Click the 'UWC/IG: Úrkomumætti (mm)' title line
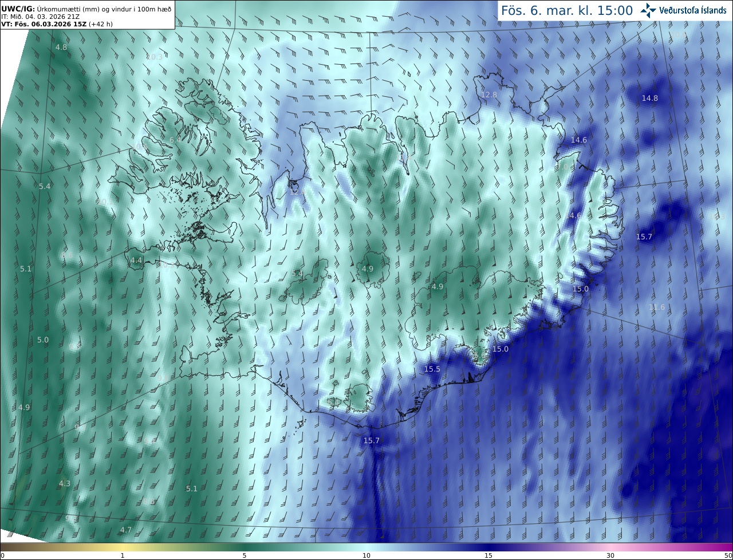Viewport: 733px width, 560px height. (86, 9)
